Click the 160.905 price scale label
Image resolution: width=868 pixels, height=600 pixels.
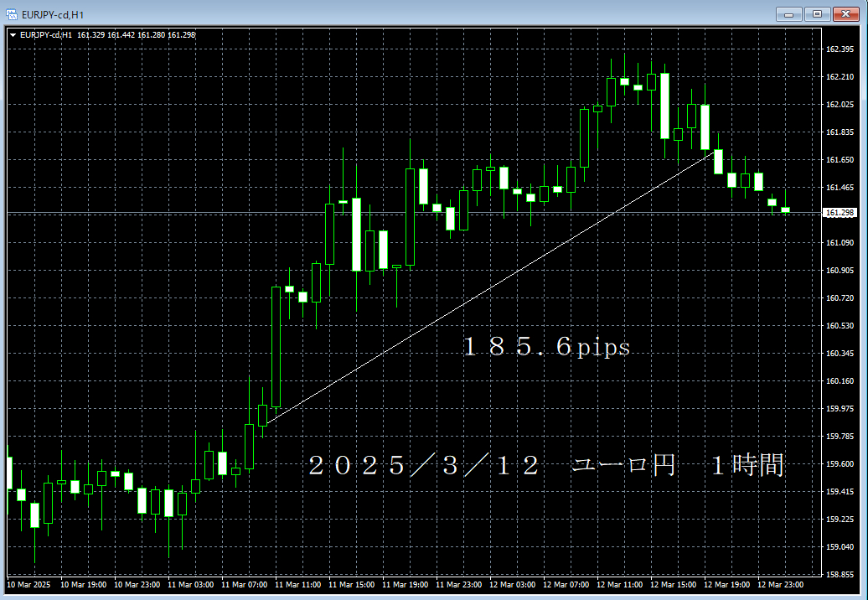[x=840, y=271]
